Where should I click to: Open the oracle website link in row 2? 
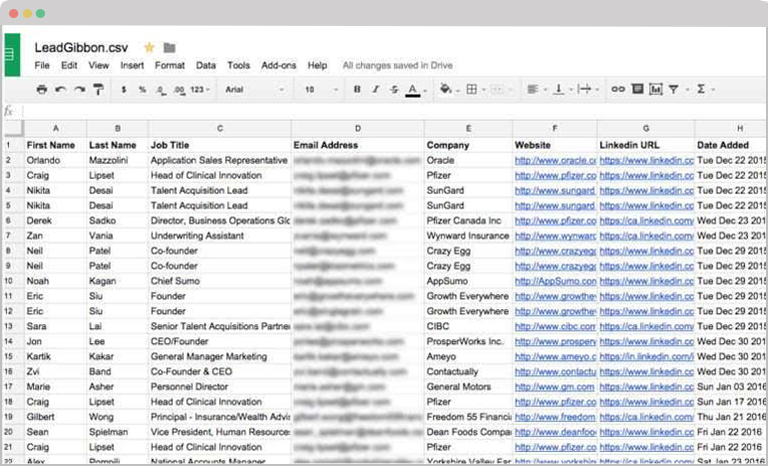coord(555,160)
